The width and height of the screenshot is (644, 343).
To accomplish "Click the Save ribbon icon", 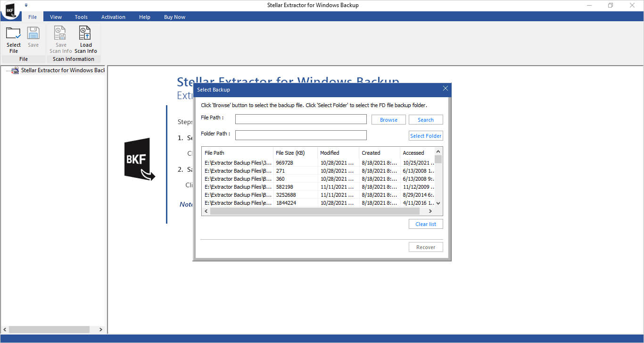I will coord(33,33).
